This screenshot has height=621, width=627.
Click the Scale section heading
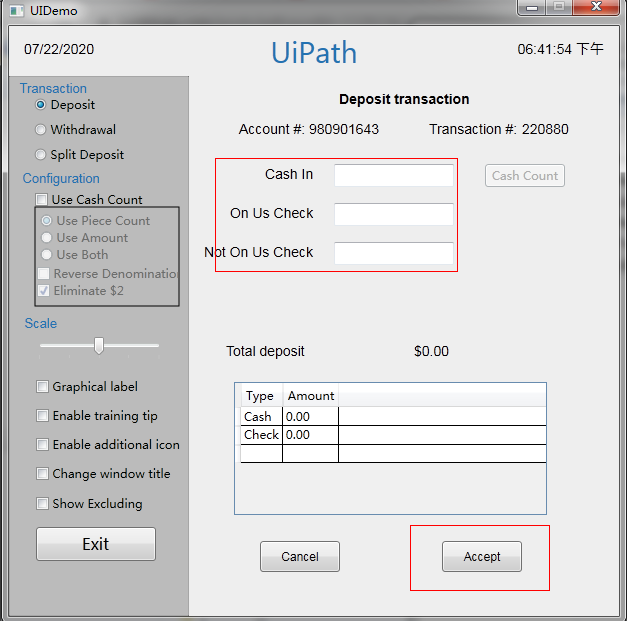click(41, 323)
